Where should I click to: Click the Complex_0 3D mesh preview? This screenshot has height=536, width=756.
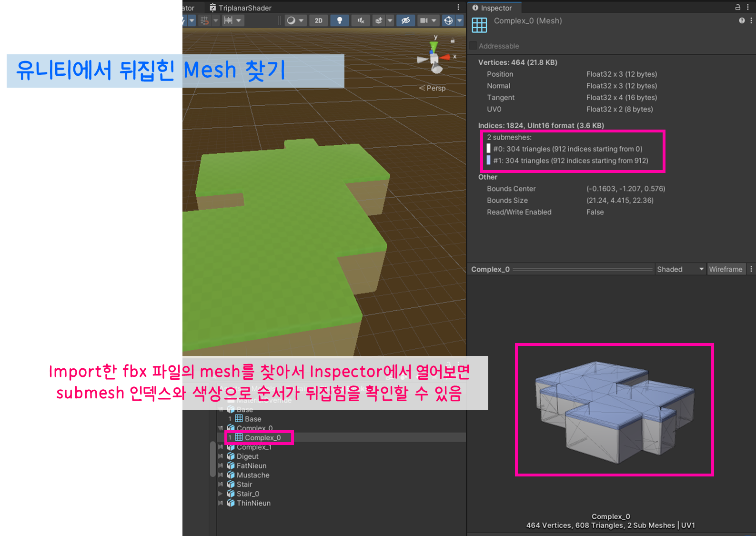tap(614, 411)
